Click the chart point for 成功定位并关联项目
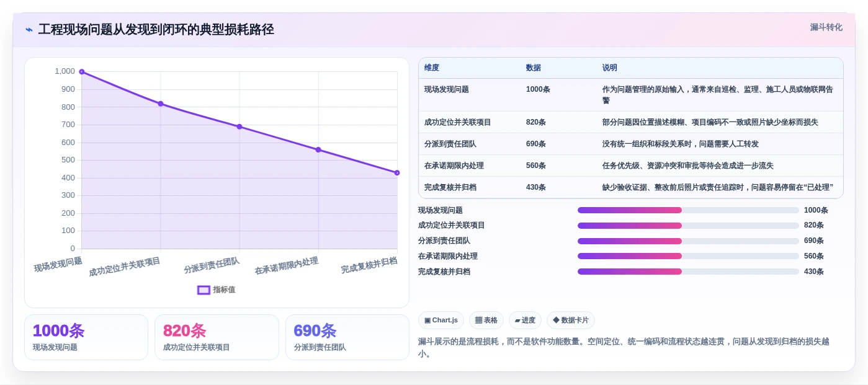The height and width of the screenshot is (385, 868). tap(161, 104)
